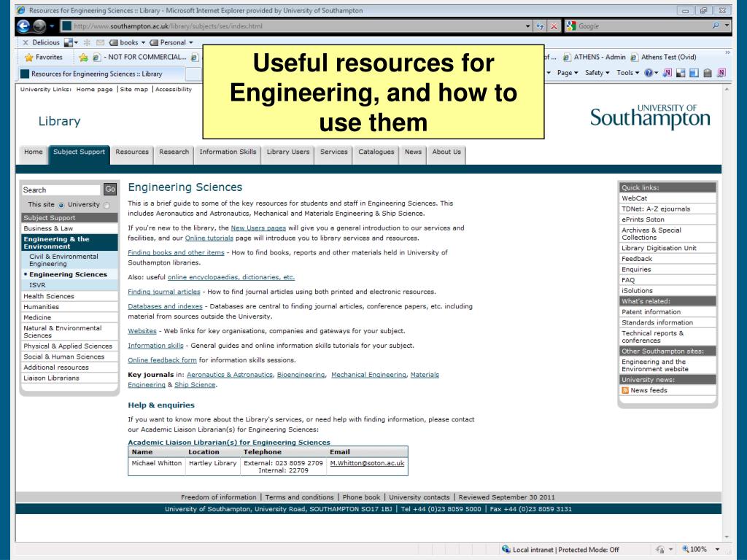Click the checkered Delicious icon in command bar
This screenshot has width=747, height=560.
[x=681, y=73]
